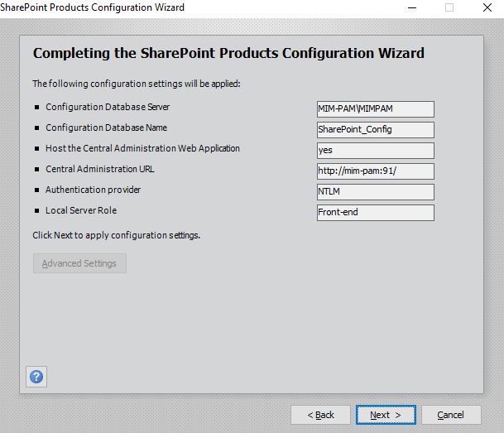Cancel the configuration wizard
The image size is (504, 433).
point(450,415)
